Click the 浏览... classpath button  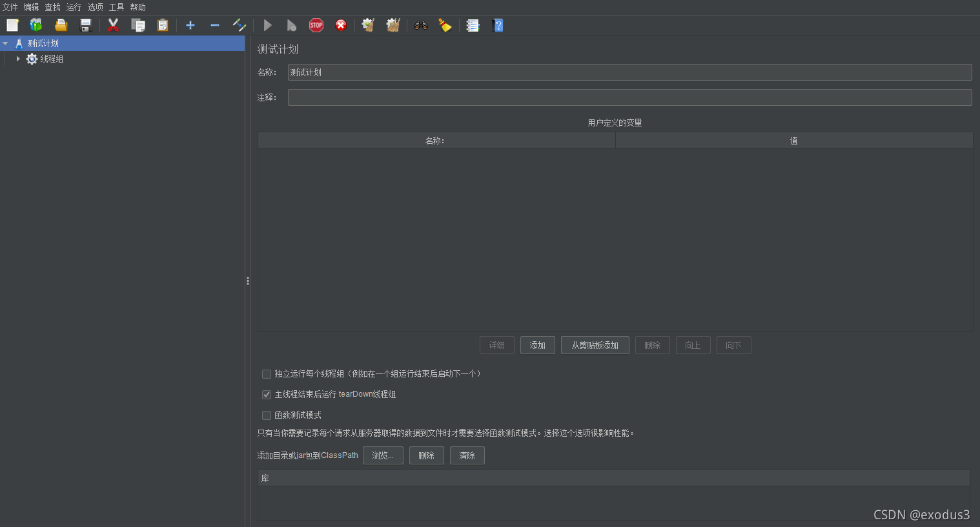(383, 455)
